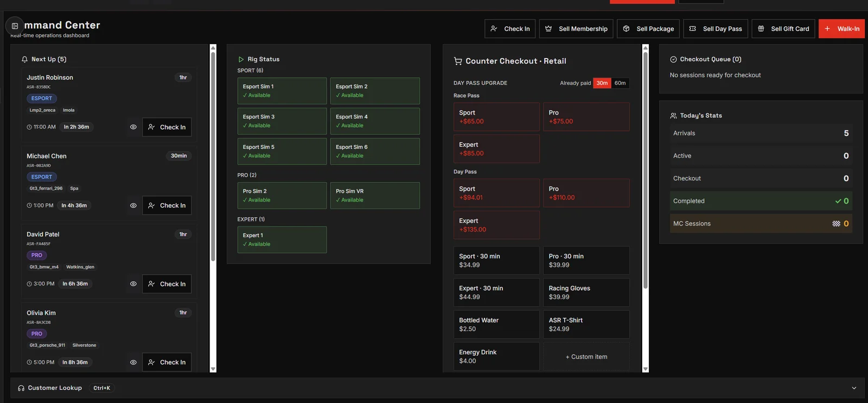Select Pro Sim 2 rig

point(282,196)
